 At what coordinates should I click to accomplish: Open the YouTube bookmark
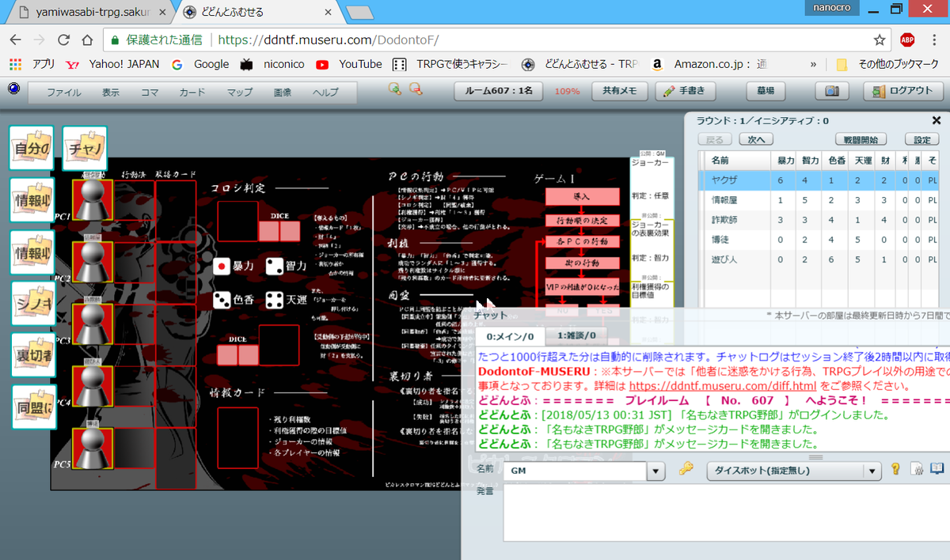pyautogui.click(x=349, y=64)
